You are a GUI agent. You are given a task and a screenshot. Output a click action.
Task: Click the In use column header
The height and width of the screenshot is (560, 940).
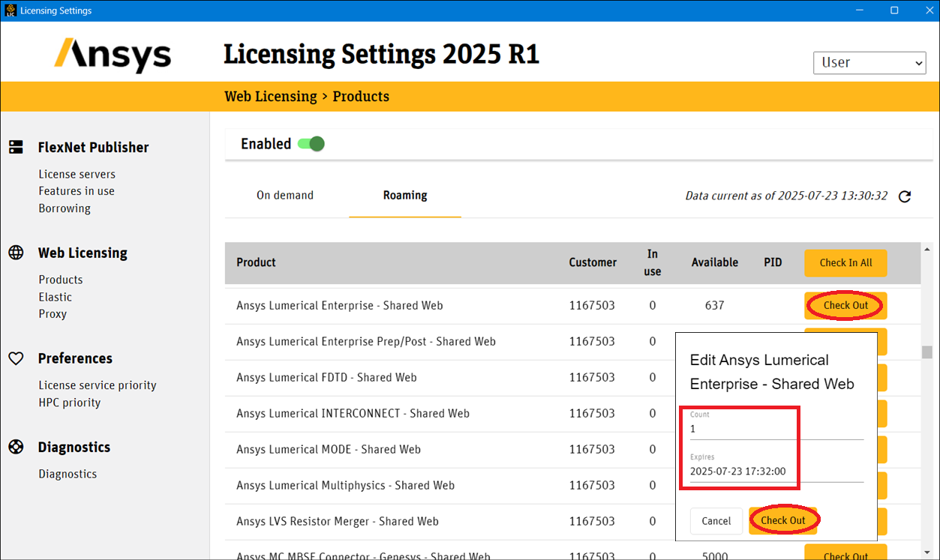pyautogui.click(x=653, y=262)
